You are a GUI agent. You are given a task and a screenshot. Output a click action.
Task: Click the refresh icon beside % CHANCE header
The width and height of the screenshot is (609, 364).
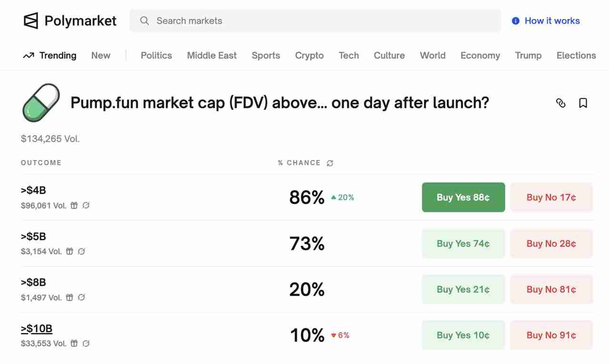click(330, 163)
